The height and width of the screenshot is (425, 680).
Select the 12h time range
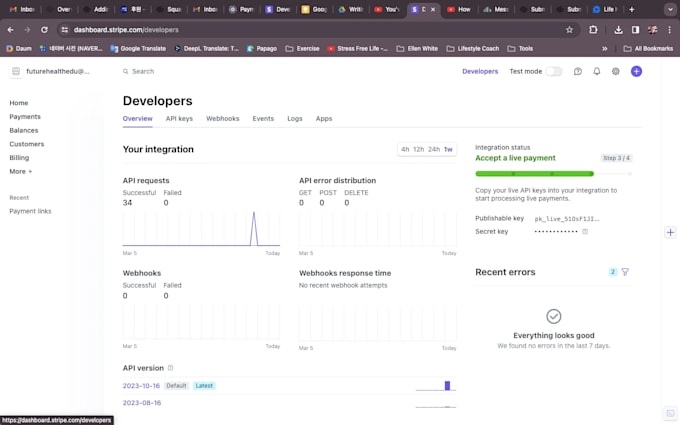(x=418, y=149)
